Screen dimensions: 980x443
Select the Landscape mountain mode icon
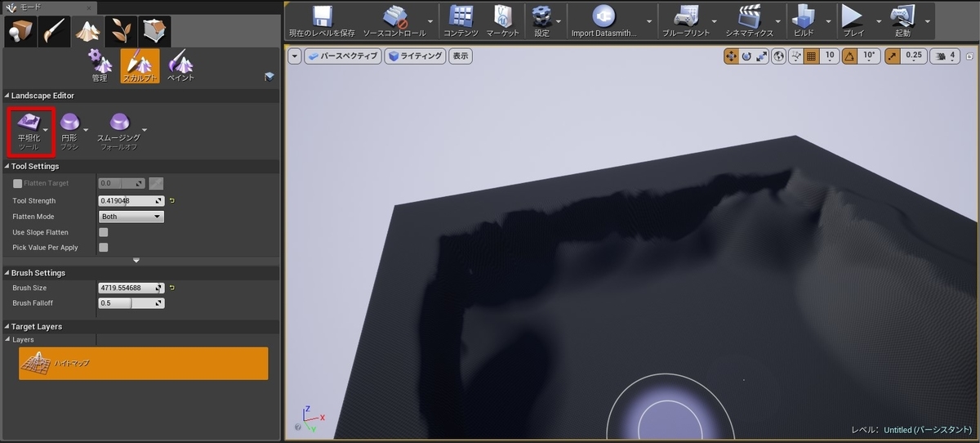pyautogui.click(x=87, y=31)
